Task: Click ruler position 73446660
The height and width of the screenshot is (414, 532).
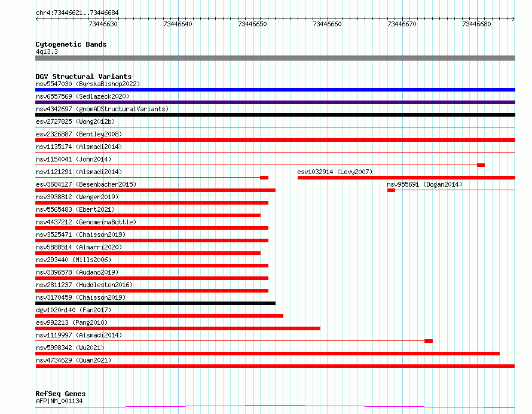Action: coord(327,24)
